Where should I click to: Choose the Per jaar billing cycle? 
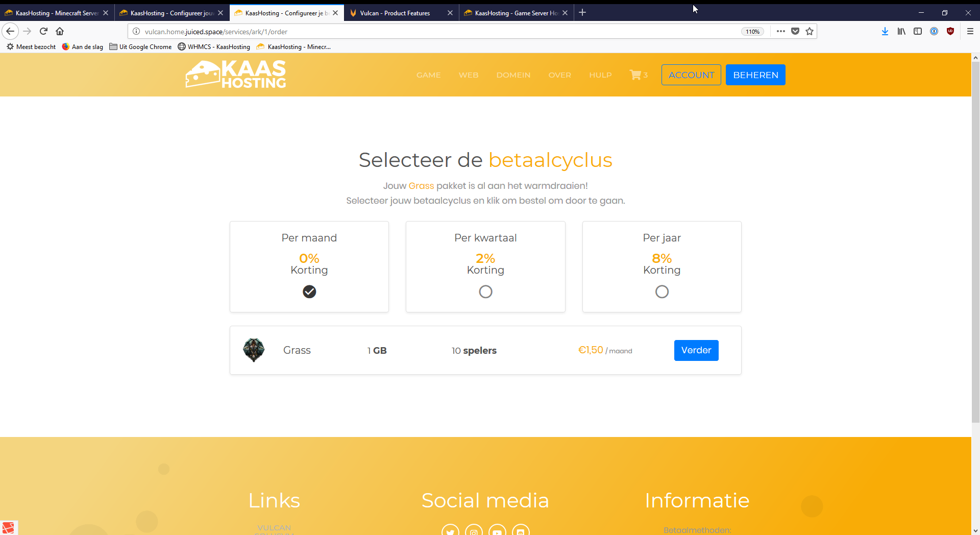tap(662, 291)
